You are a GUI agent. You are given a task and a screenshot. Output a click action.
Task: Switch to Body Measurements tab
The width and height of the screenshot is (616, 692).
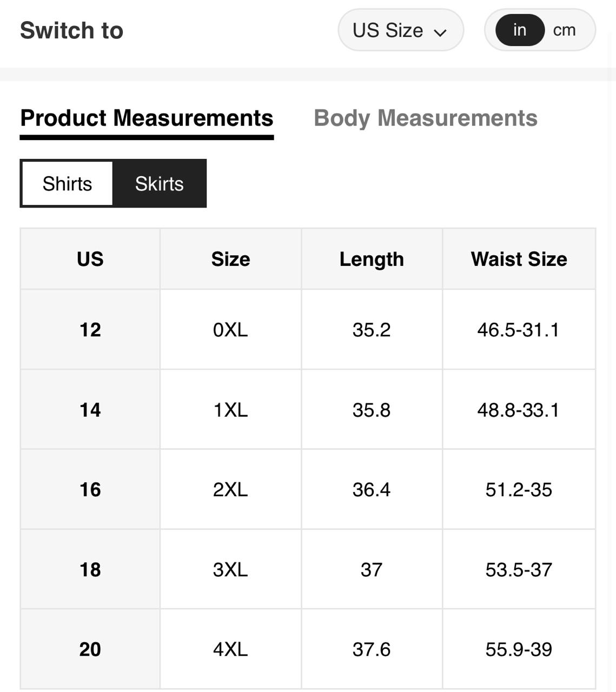[426, 118]
